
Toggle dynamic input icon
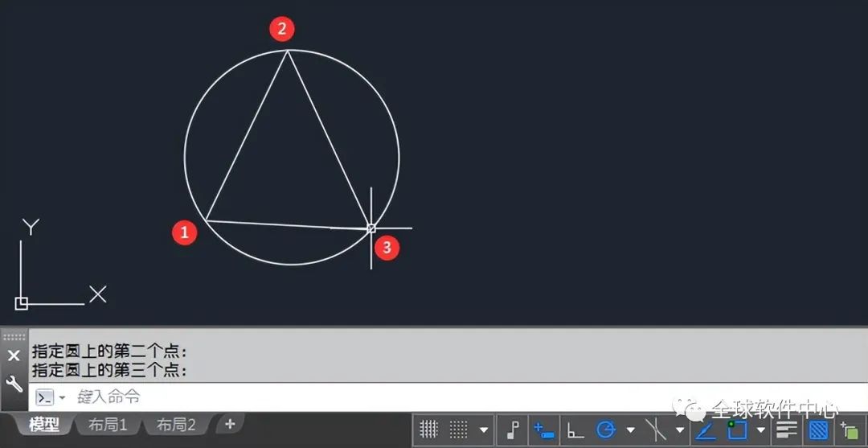click(543, 430)
